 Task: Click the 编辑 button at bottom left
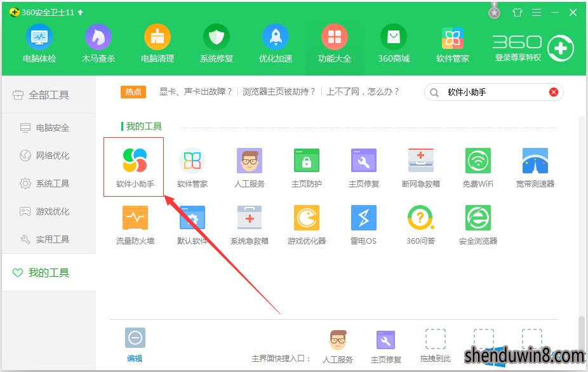135,345
